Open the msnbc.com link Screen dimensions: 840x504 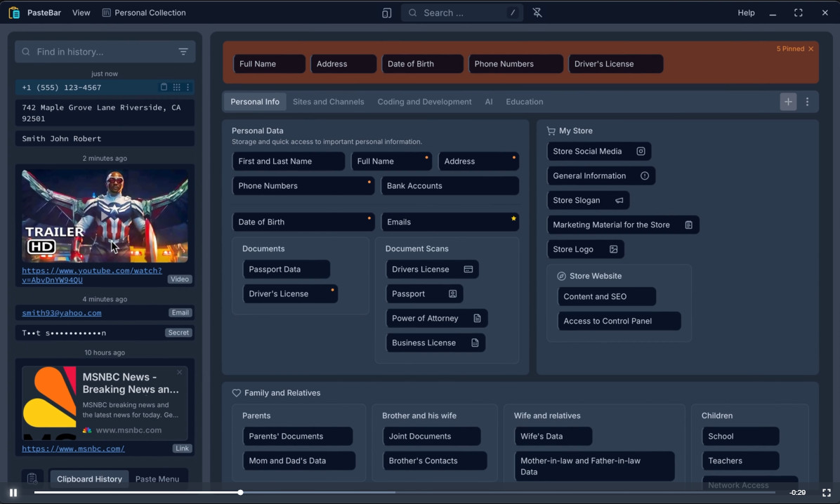(x=73, y=449)
